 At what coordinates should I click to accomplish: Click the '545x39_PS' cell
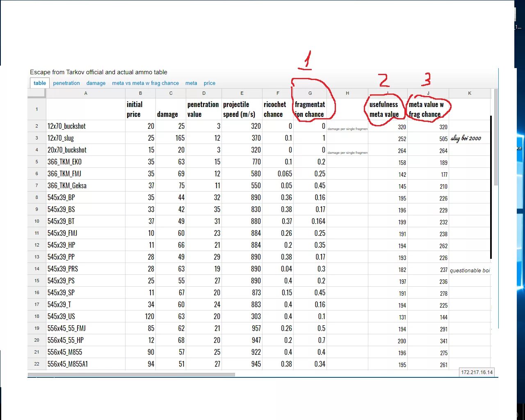click(86, 281)
